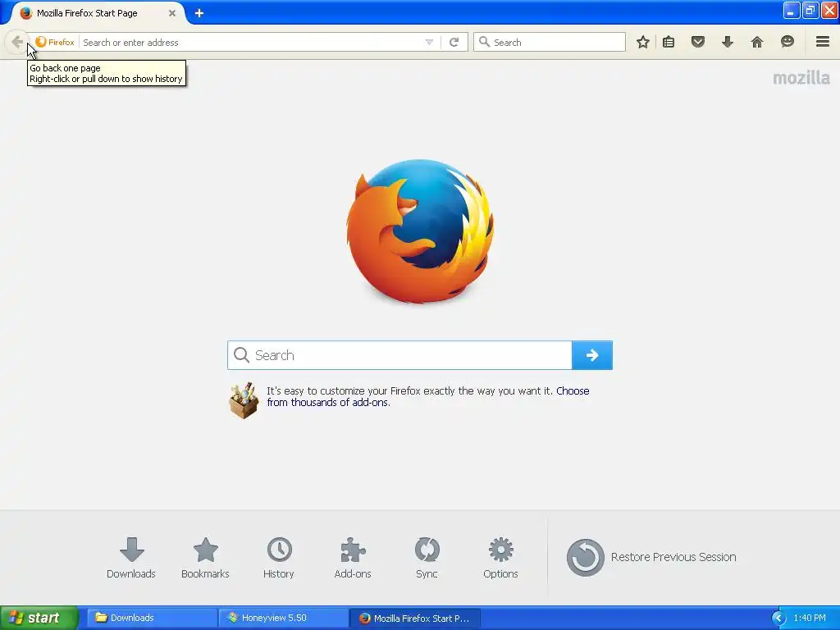Image resolution: width=840 pixels, height=630 pixels.
Task: Open History from the start page launcher
Action: (x=279, y=558)
